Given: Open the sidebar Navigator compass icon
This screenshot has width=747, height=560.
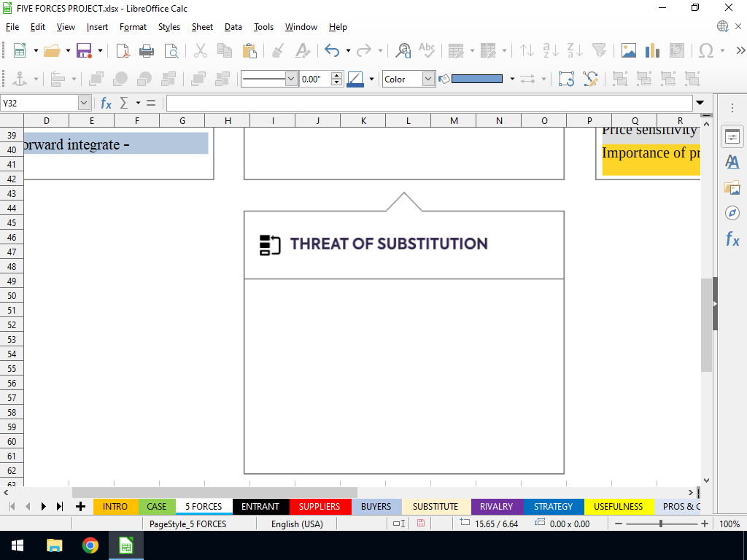Looking at the screenshot, I should click(732, 213).
